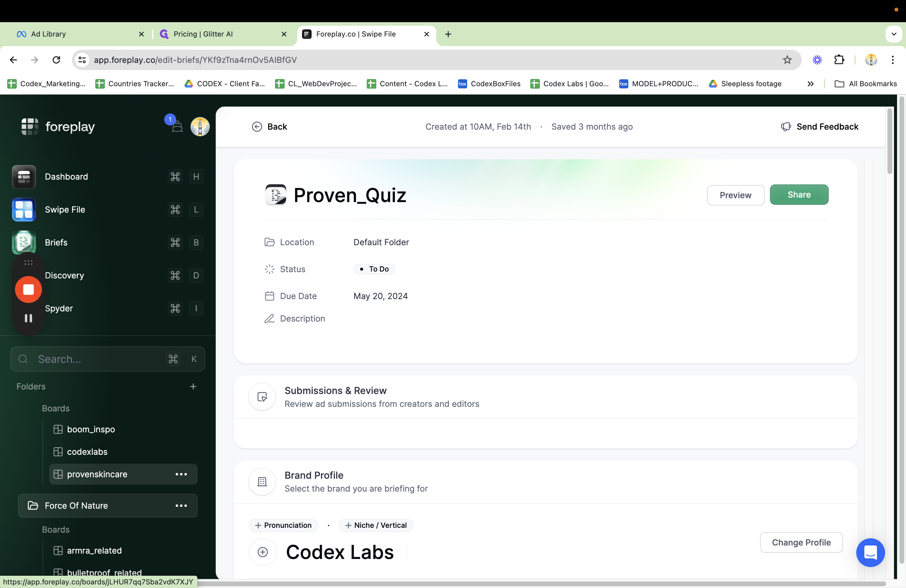
Task: Open the Swipe File sidebar icon
Action: click(x=24, y=210)
